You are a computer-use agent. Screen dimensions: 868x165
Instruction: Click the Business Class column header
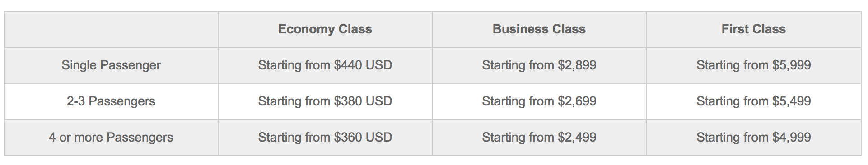(539, 29)
